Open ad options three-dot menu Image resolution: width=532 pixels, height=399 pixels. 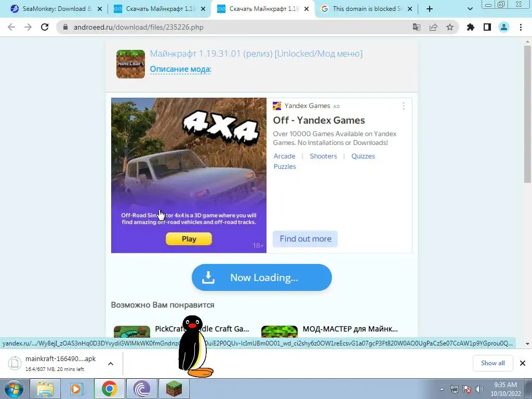403,106
